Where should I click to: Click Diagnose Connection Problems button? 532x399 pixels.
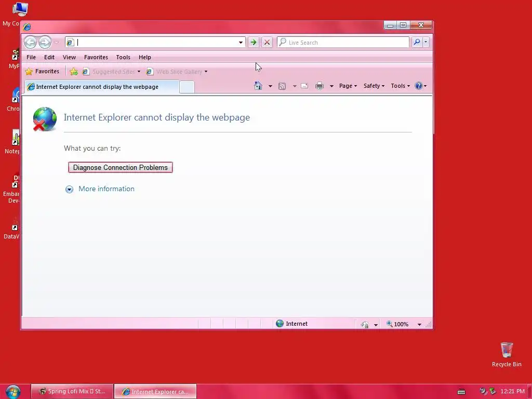point(121,167)
